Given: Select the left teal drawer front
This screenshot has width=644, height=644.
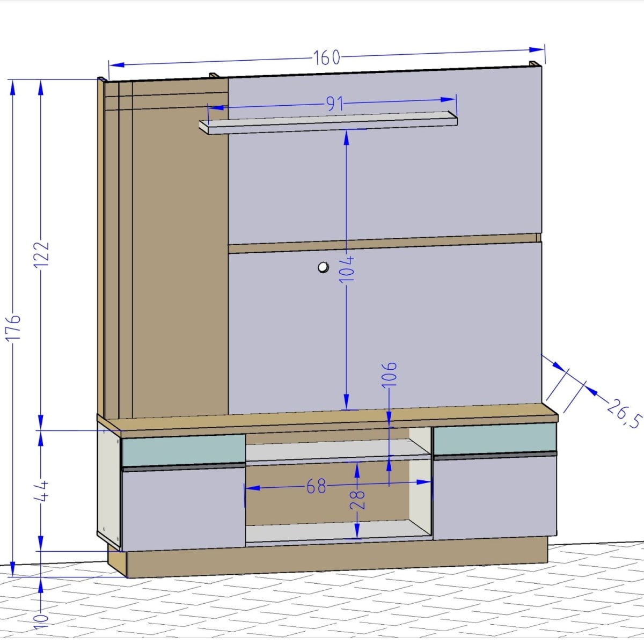Looking at the screenshot, I should [x=184, y=450].
